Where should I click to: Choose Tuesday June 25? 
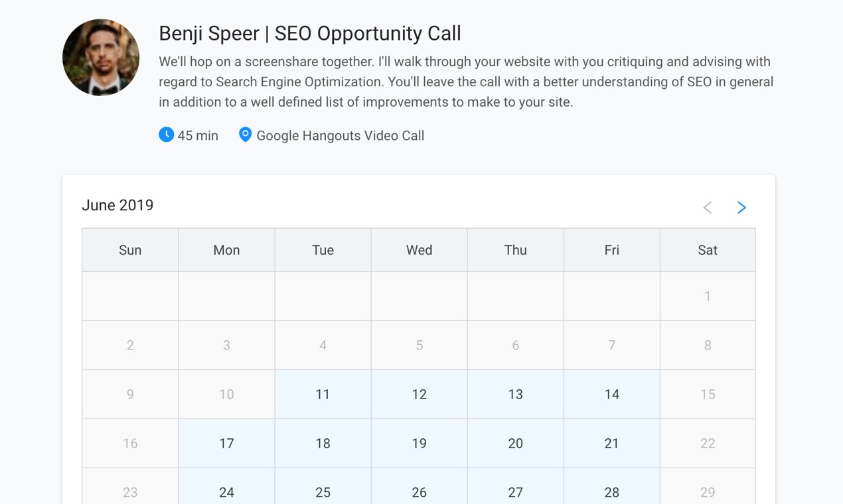pos(323,492)
